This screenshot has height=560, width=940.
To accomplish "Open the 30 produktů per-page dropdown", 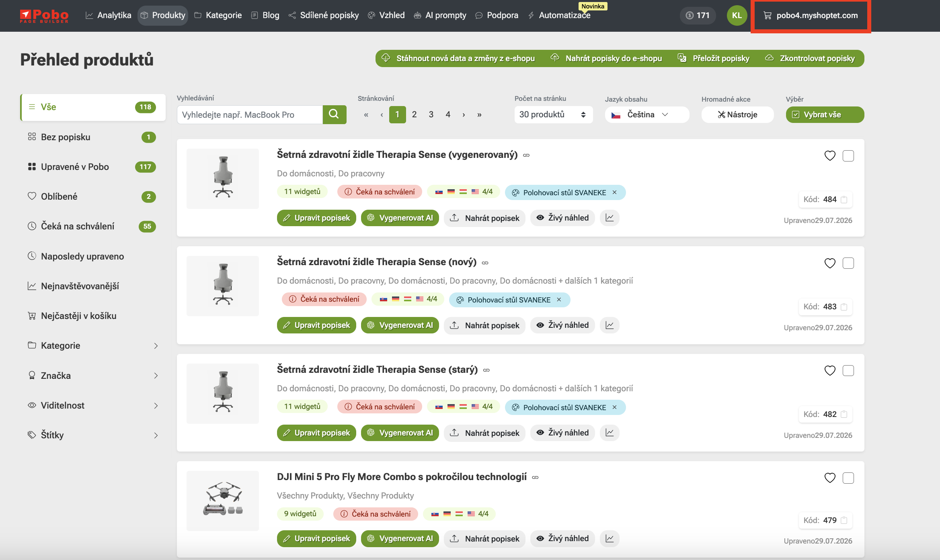I will pos(553,114).
